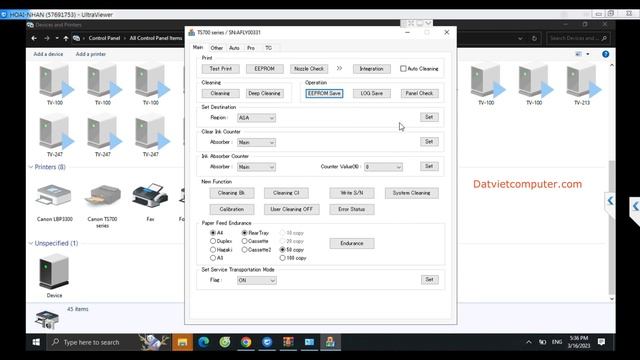Open the Transportation Mode Flag dropdown
Viewport: 640px width, 360px height.
257,280
